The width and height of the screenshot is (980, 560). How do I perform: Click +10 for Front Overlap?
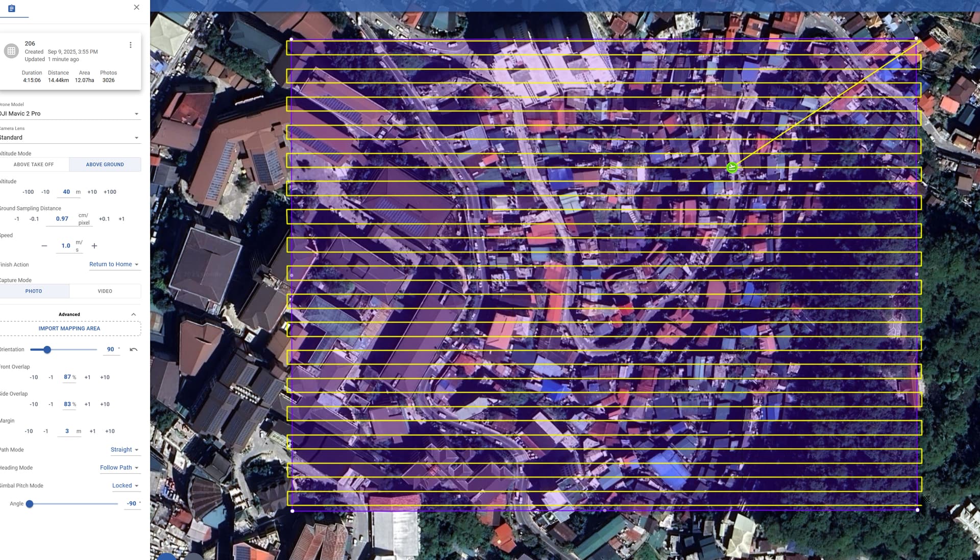pos(105,377)
